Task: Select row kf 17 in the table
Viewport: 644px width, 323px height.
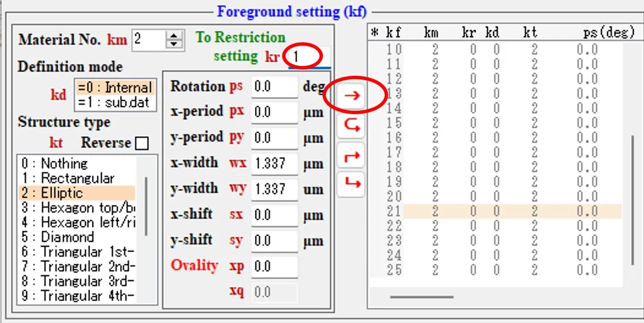Action: coord(496,153)
